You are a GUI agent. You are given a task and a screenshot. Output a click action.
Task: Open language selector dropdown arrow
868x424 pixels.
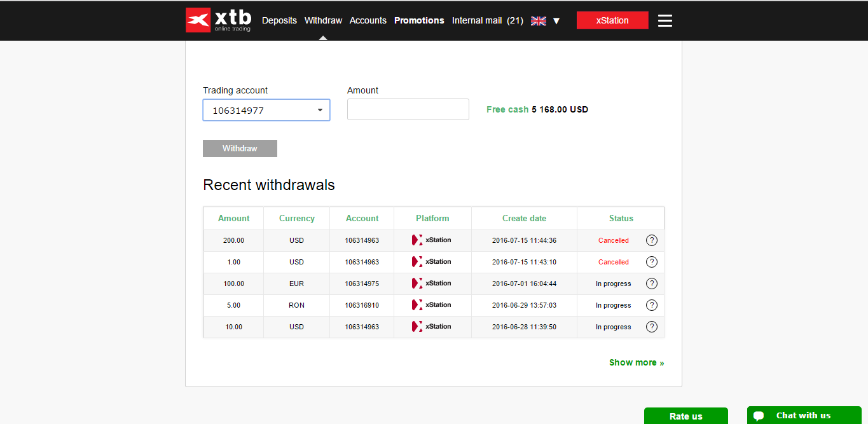coord(556,21)
